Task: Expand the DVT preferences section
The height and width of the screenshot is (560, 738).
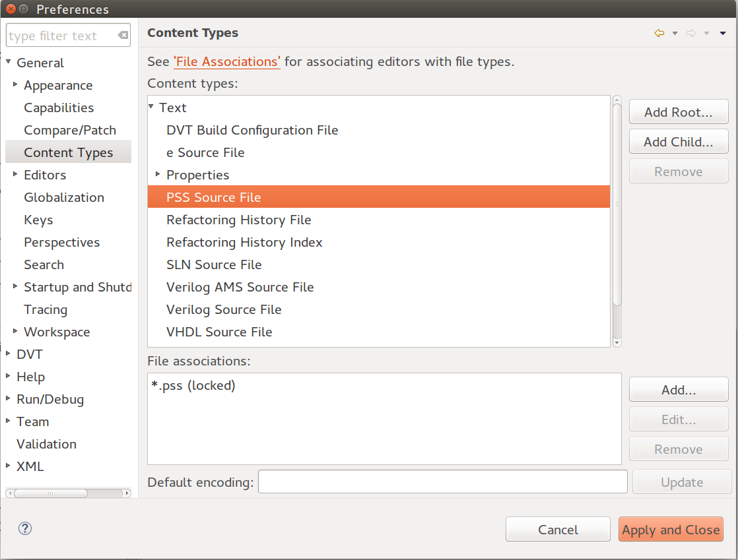Action: pyautogui.click(x=9, y=354)
